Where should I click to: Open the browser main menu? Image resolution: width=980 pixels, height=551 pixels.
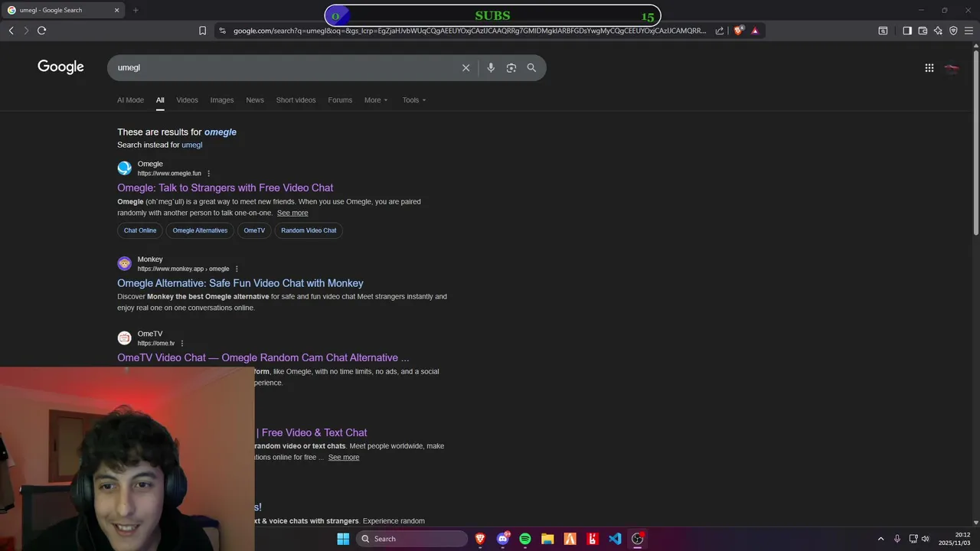tap(969, 31)
